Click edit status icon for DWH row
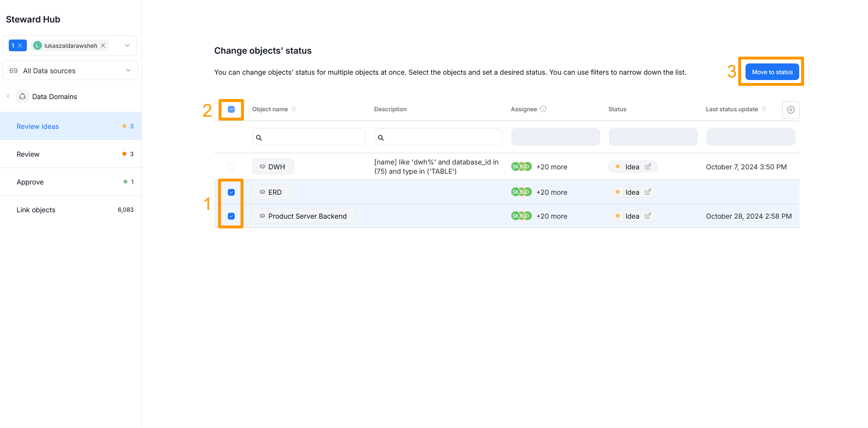The image size is (868, 428). click(x=647, y=166)
